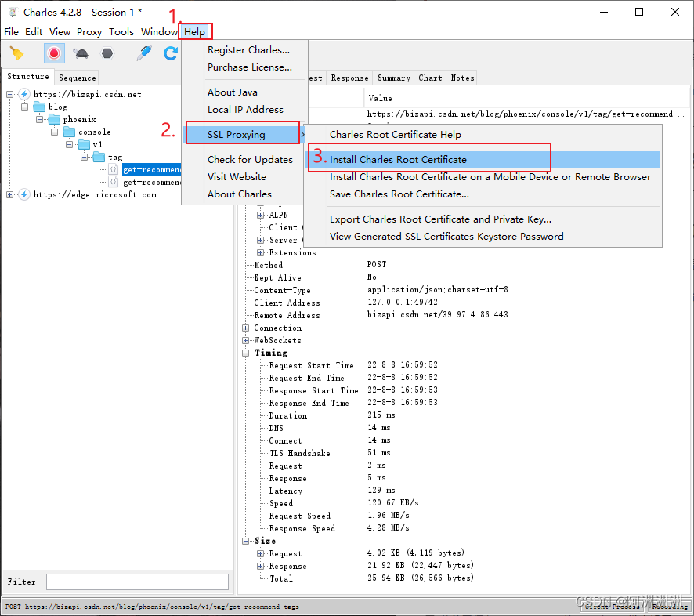
Task: Click the blue repeat refresh icon
Action: 171,53
